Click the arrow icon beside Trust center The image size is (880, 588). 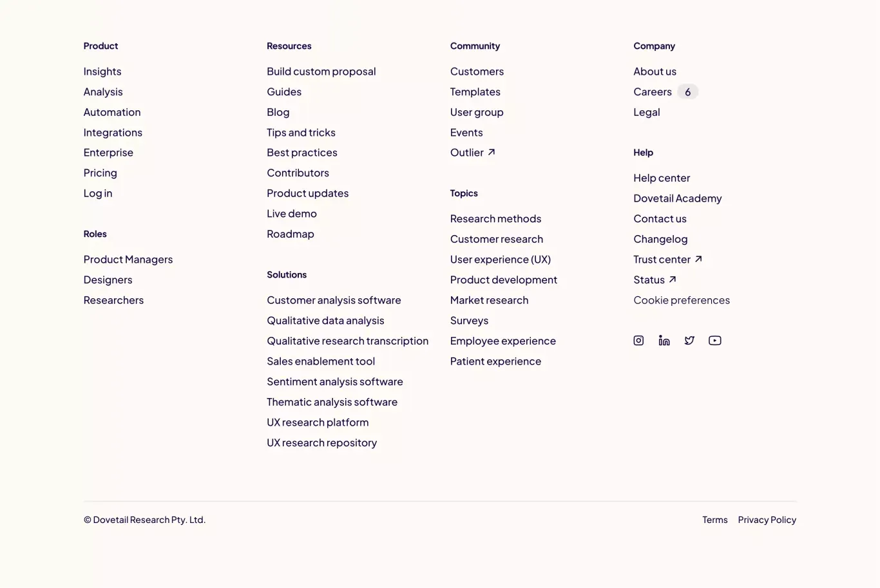click(x=698, y=260)
